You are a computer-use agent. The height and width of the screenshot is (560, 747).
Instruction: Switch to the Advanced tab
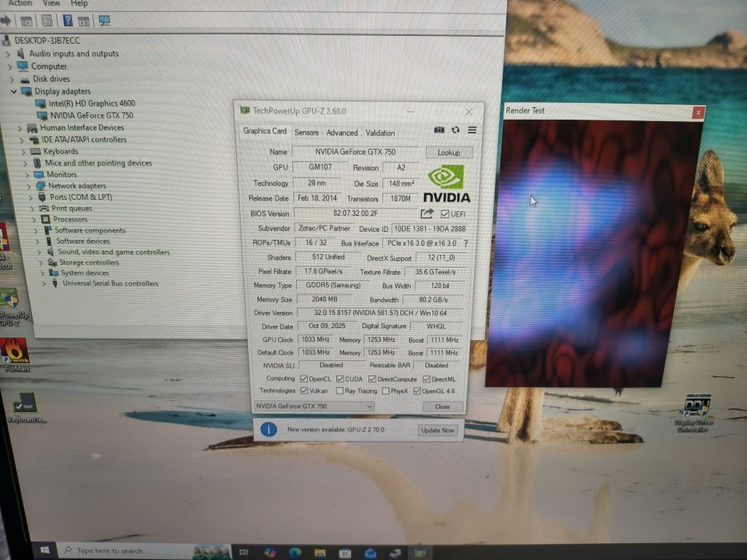pyautogui.click(x=342, y=133)
